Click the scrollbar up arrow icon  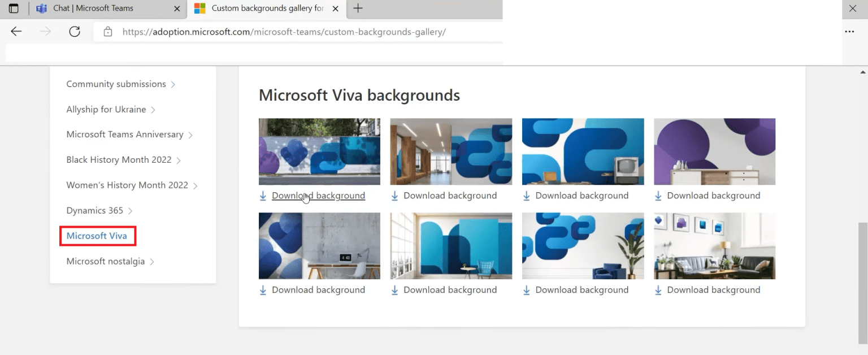pos(862,71)
